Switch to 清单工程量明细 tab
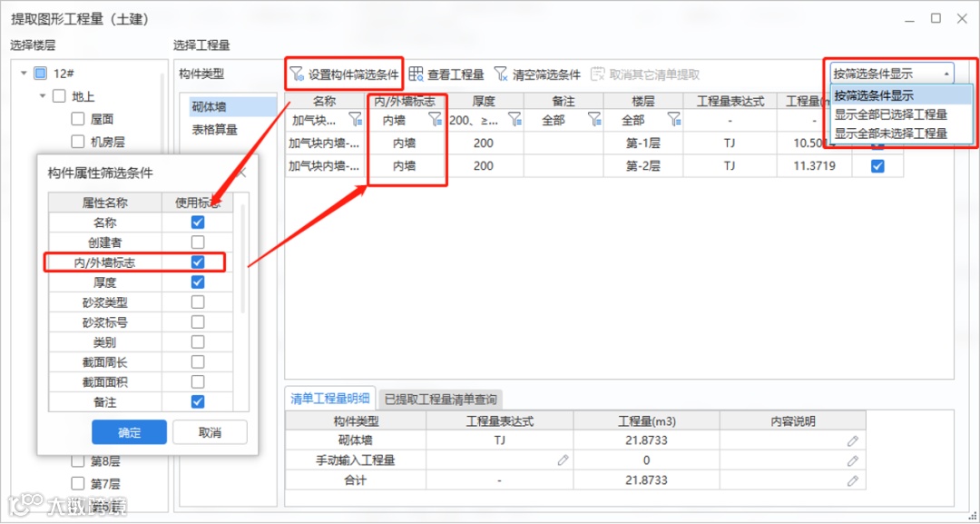 (330, 399)
